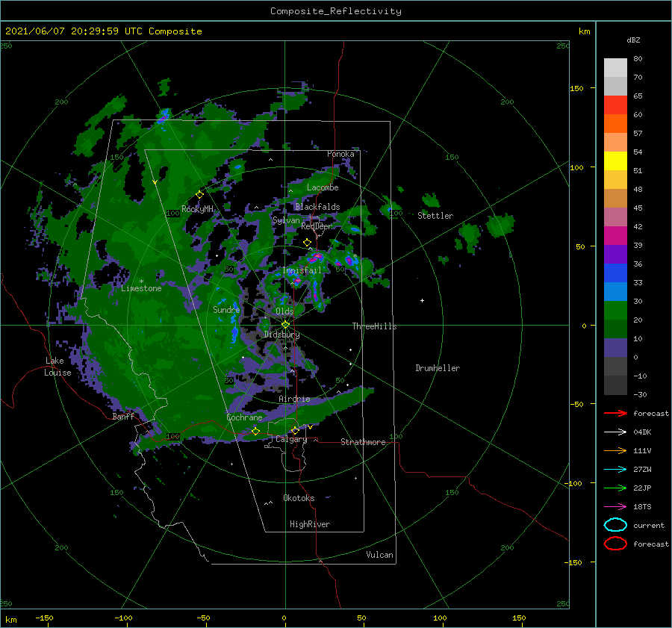Viewport: 672px width, 628px height.
Task: Click the HighRiver label
Action: click(310, 524)
